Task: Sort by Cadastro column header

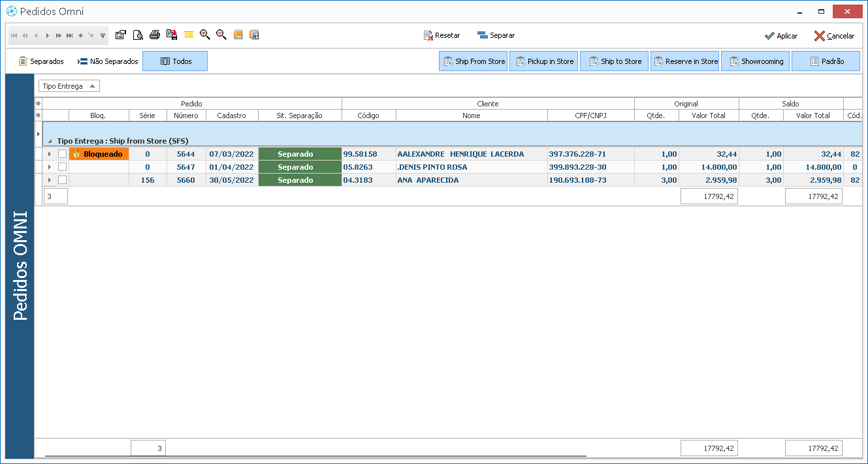Action: tap(232, 116)
